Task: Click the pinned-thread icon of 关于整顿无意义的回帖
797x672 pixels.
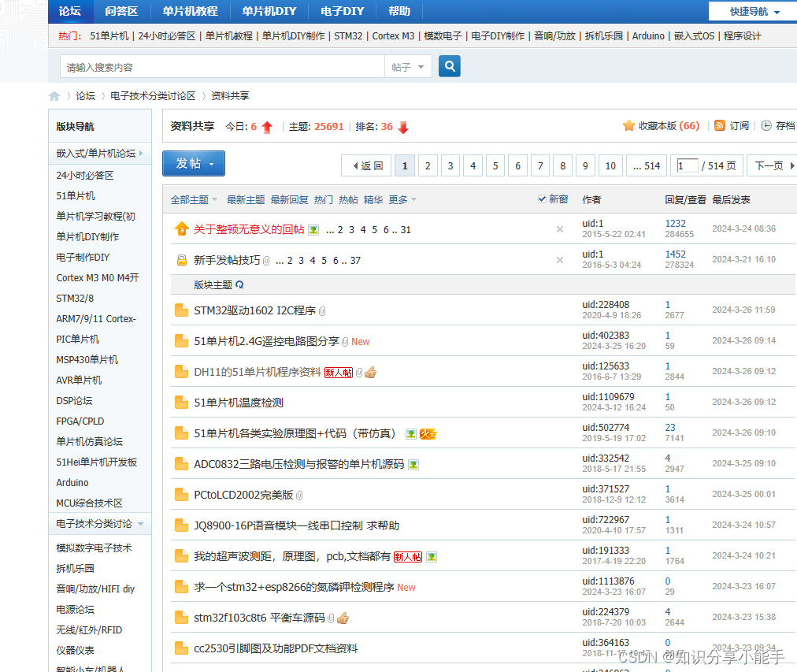Action: 181,229
